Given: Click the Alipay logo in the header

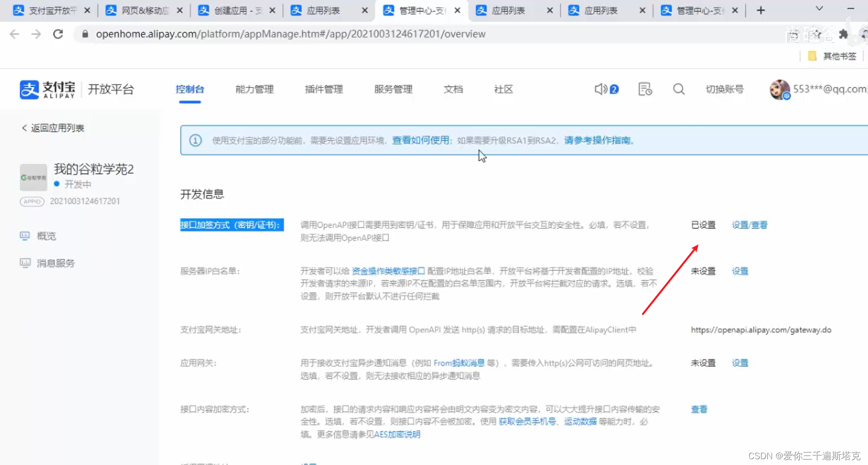Looking at the screenshot, I should coord(47,90).
